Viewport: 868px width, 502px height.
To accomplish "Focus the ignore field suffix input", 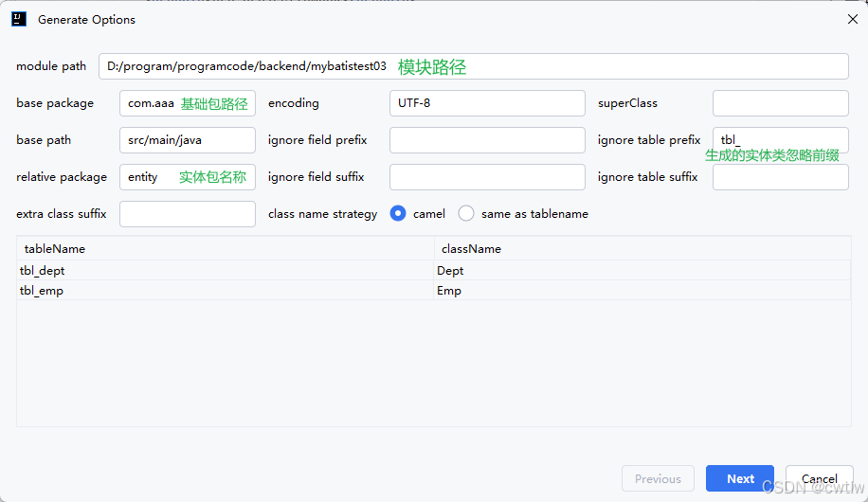I will (487, 177).
